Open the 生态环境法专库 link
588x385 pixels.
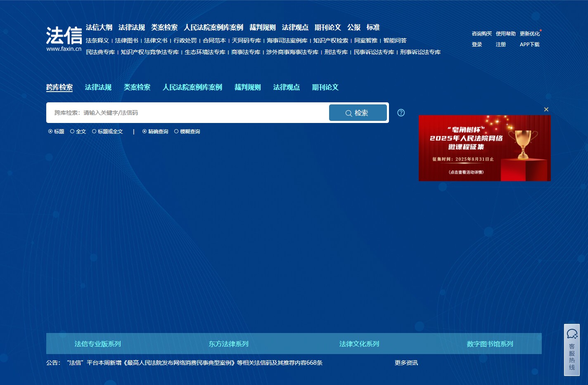(205, 52)
